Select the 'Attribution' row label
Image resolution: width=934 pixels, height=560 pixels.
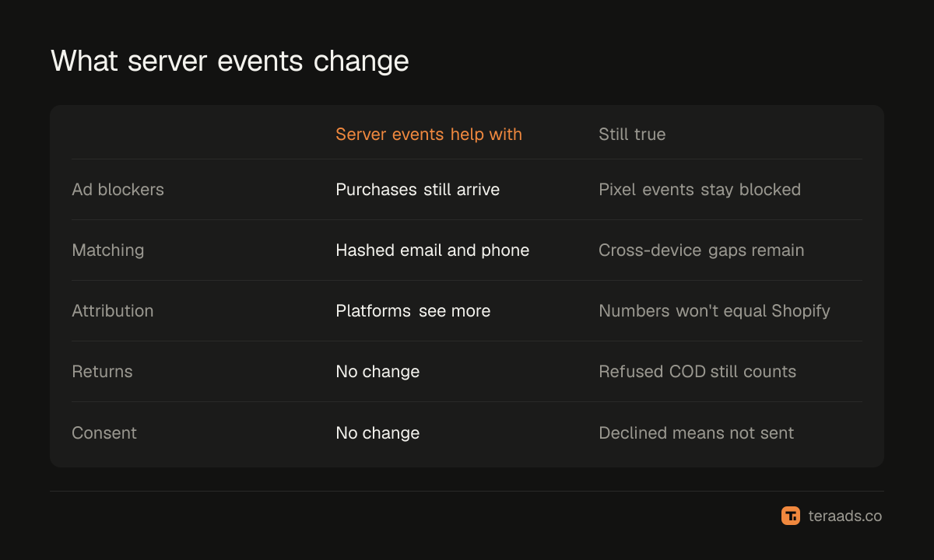[x=113, y=310]
